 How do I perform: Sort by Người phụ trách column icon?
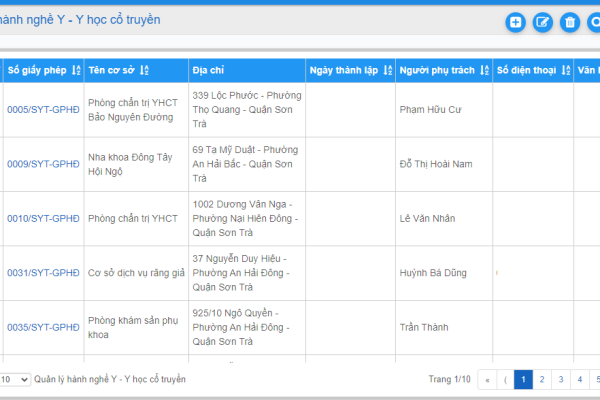pos(484,70)
